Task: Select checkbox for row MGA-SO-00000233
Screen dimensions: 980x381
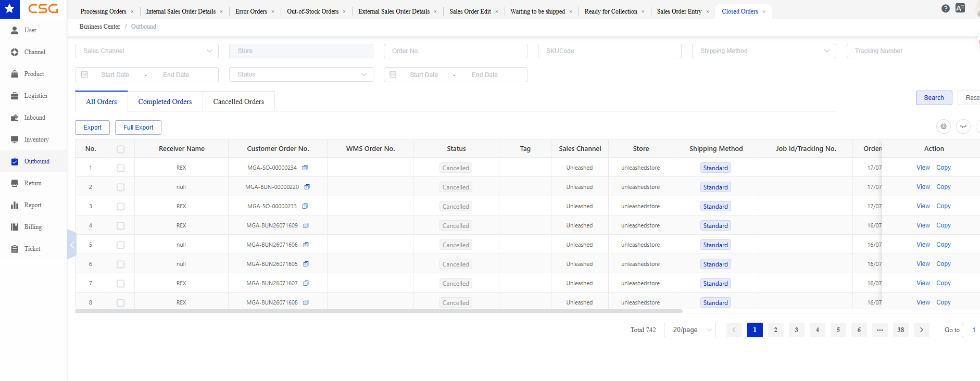Action: point(121,207)
